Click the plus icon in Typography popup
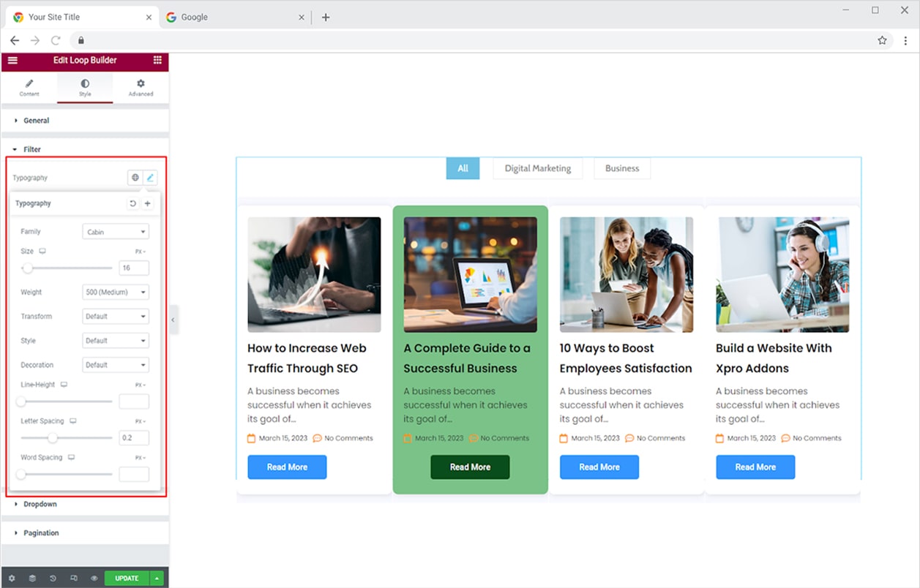This screenshot has height=588, width=920. click(x=147, y=203)
